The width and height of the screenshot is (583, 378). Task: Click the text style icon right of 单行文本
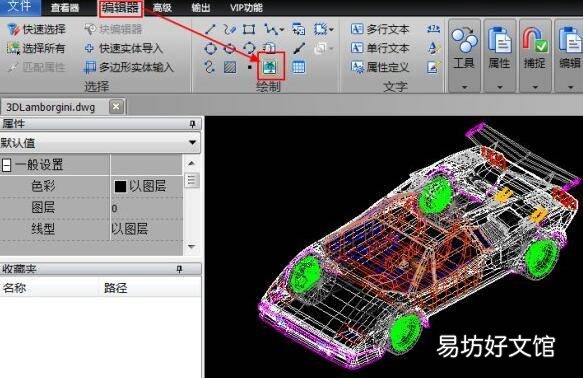tap(433, 48)
